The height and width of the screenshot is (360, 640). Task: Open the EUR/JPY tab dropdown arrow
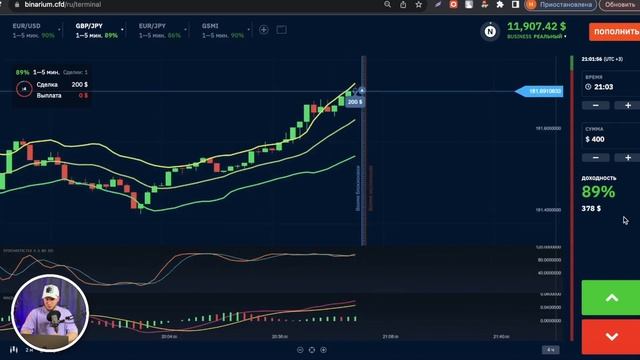pyautogui.click(x=185, y=30)
